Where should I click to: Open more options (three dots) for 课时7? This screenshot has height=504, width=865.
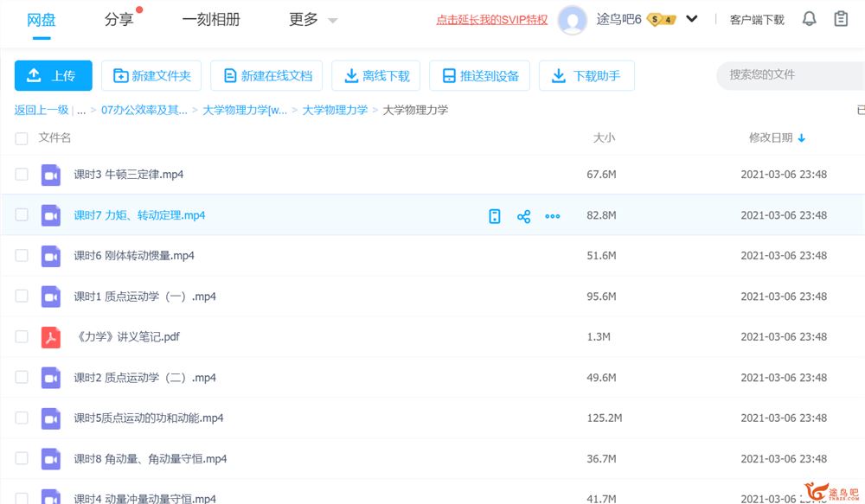[x=553, y=216]
